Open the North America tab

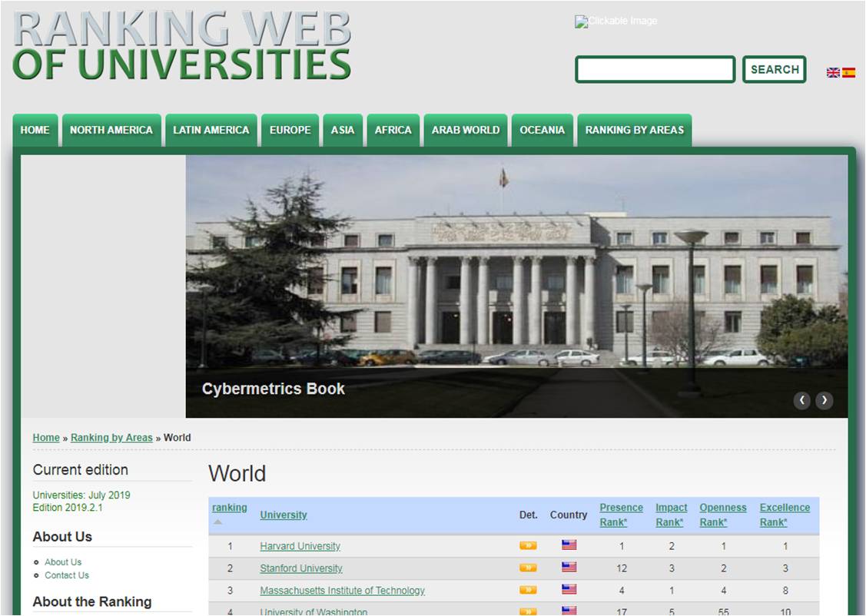111,131
